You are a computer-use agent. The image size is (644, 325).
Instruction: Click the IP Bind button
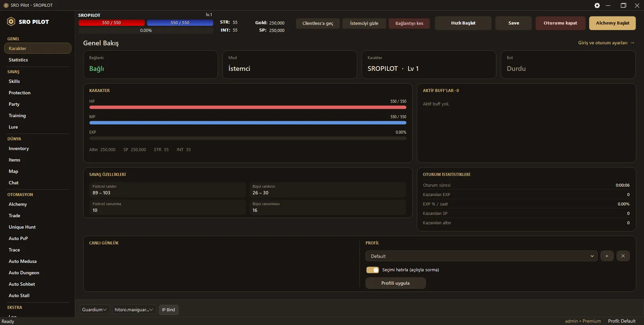coord(168,310)
